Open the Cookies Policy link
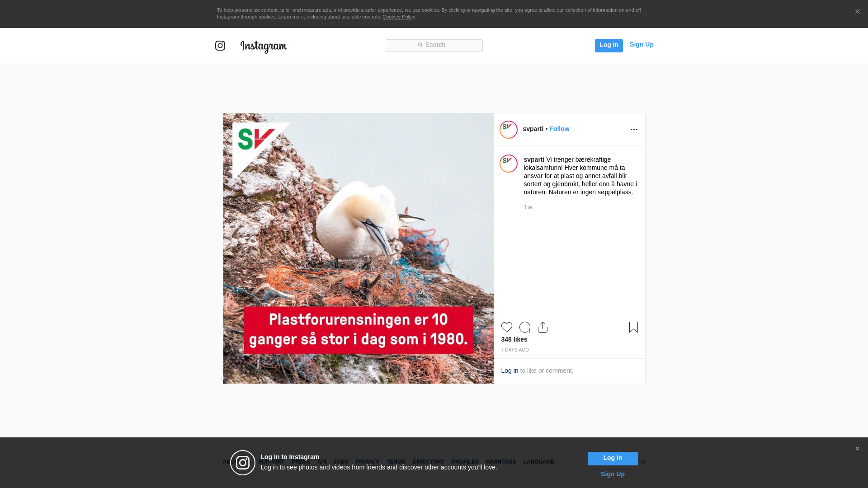The image size is (868, 488). (x=399, y=17)
